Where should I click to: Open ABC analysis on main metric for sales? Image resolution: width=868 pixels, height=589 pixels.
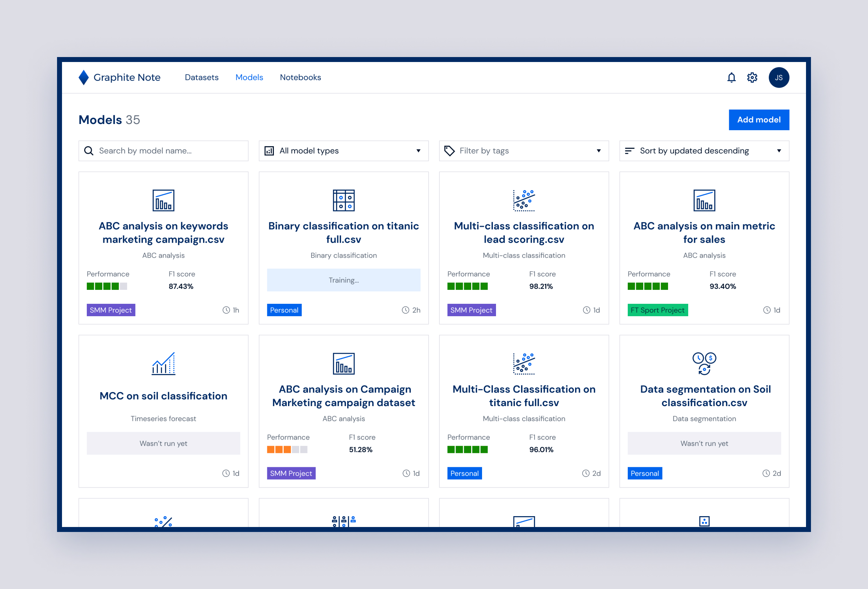704,233
